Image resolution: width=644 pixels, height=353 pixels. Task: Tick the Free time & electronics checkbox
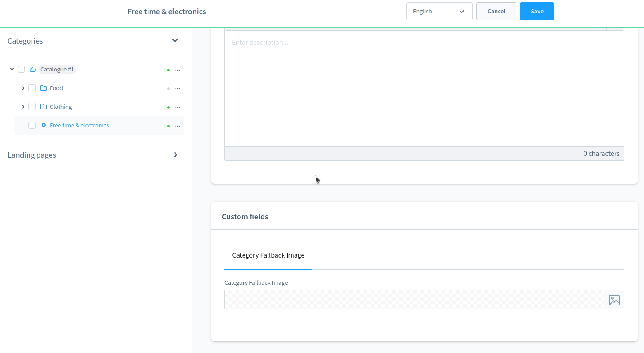(32, 125)
